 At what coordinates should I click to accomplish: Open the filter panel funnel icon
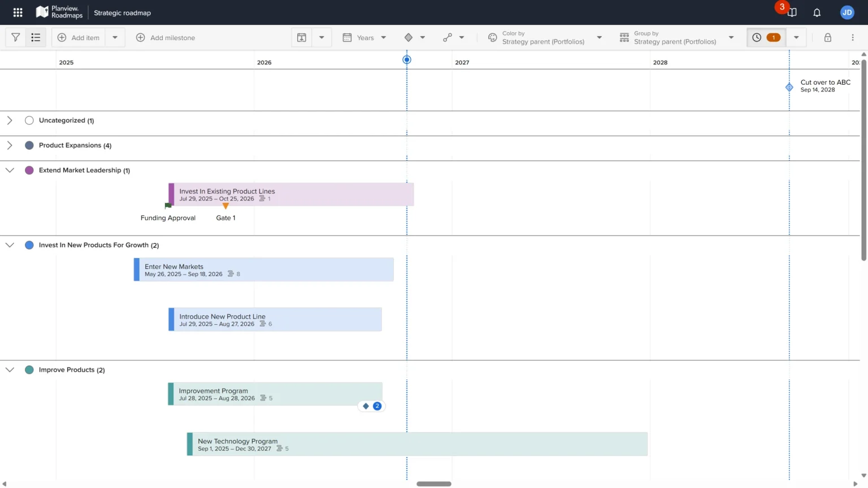pyautogui.click(x=16, y=37)
